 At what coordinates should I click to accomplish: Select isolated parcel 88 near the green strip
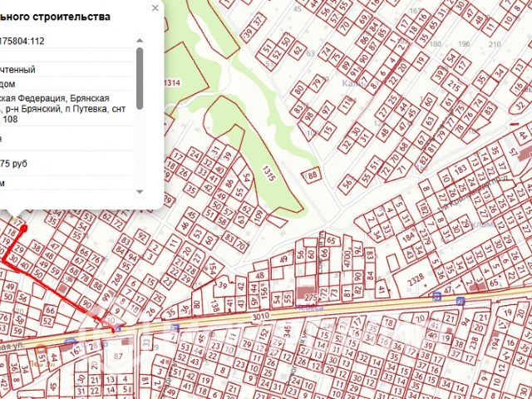point(312,175)
